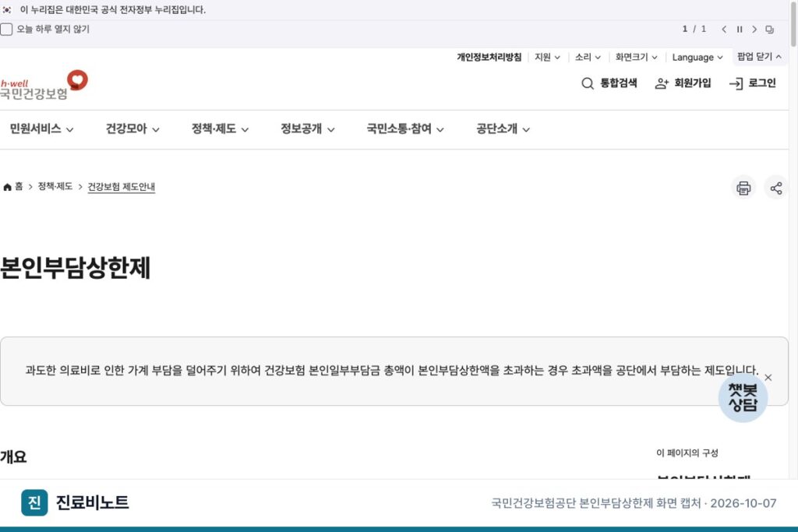Click 건강보험 제도안내 breadcrumb link
Image resolution: width=798 pixels, height=532 pixels.
pyautogui.click(x=121, y=187)
